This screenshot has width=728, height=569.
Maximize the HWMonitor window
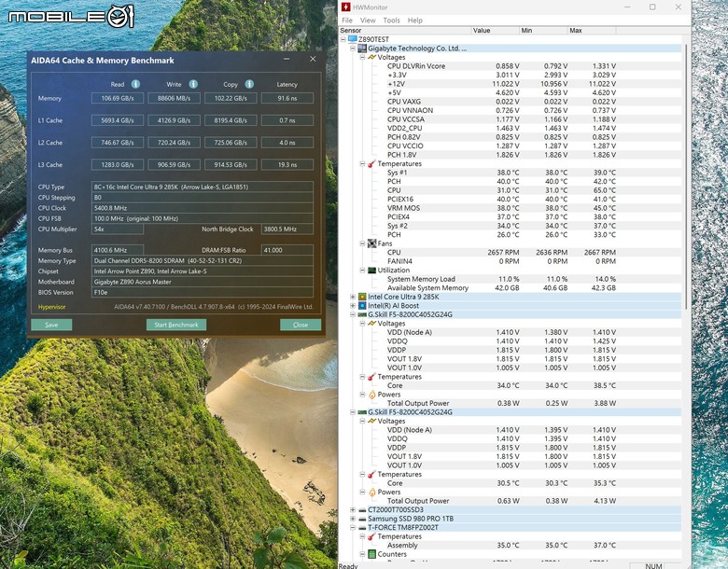point(652,7)
